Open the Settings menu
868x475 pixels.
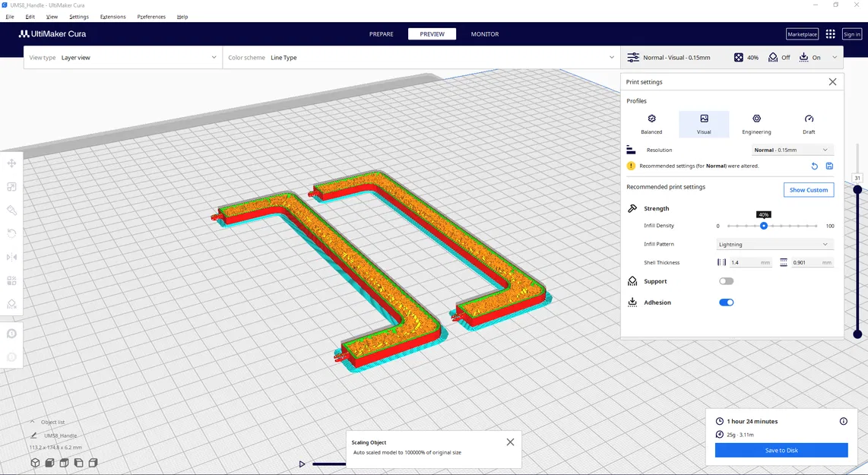pos(79,17)
